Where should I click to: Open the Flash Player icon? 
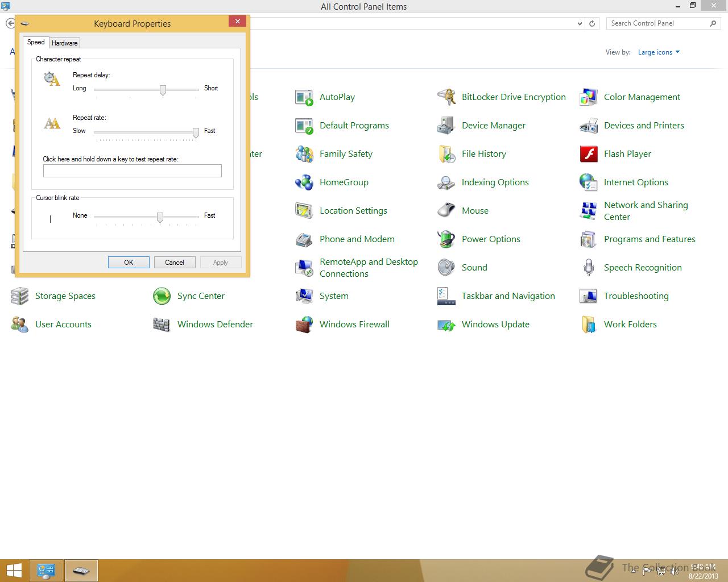click(589, 154)
